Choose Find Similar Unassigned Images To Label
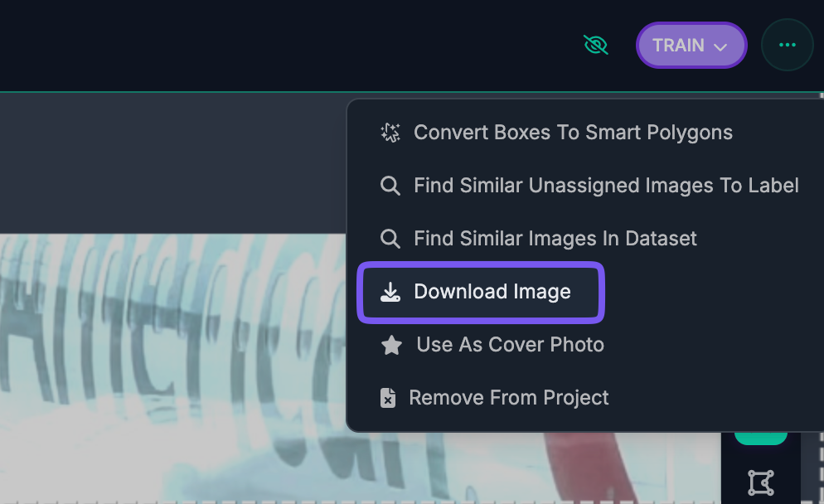 pos(605,186)
